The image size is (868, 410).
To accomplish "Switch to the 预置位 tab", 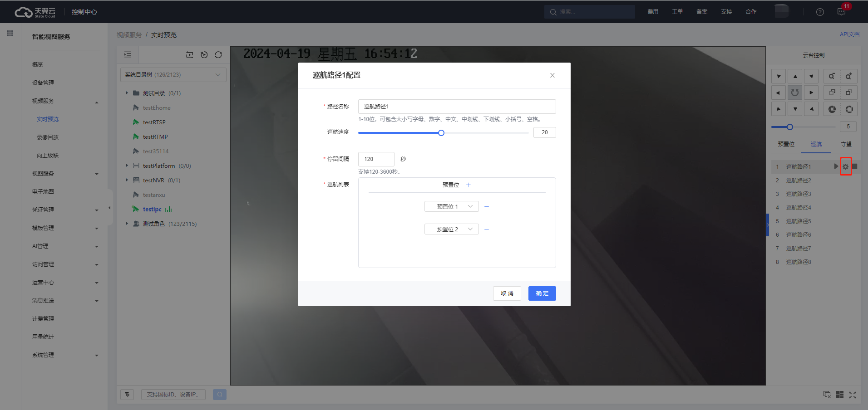I will point(786,144).
